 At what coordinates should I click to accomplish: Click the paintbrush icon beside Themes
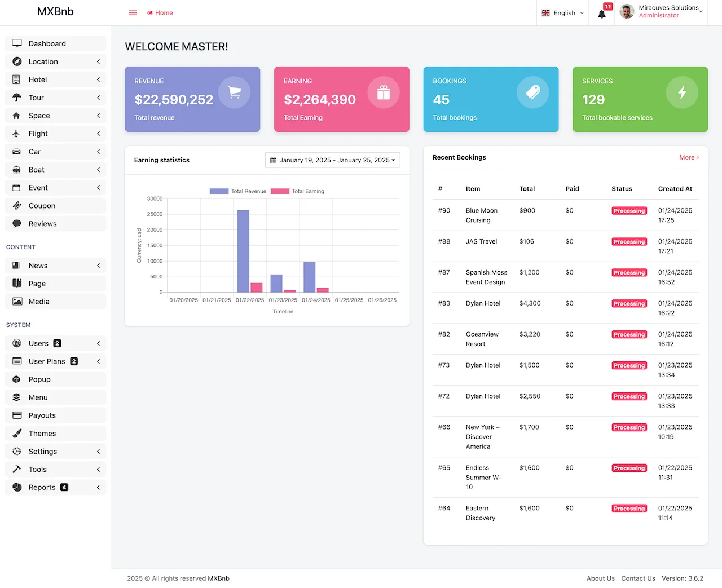17,434
